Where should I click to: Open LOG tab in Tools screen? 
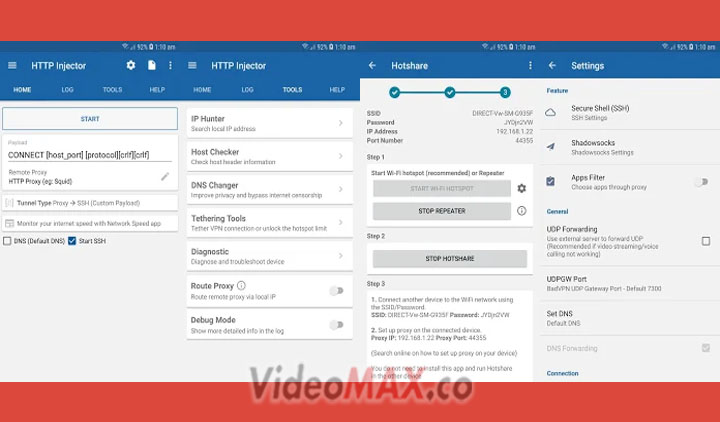(x=248, y=90)
